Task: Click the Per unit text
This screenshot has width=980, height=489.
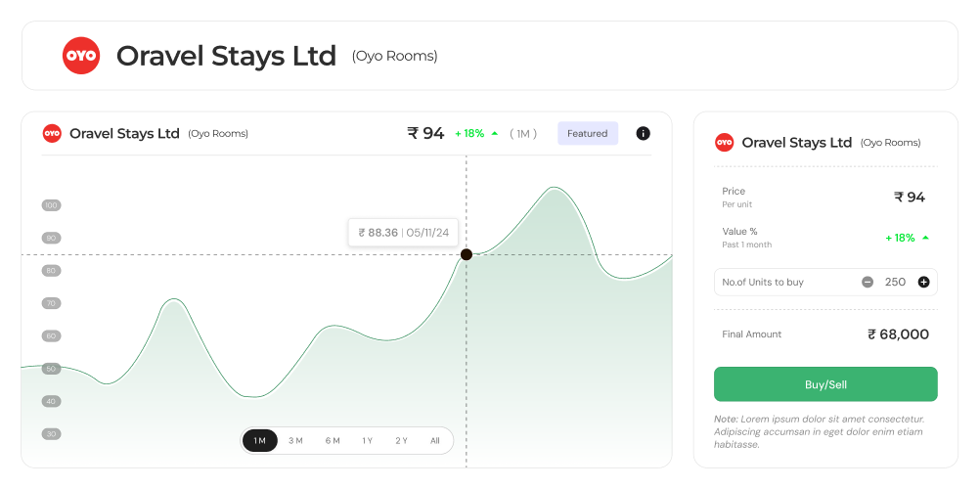Action: point(737,204)
